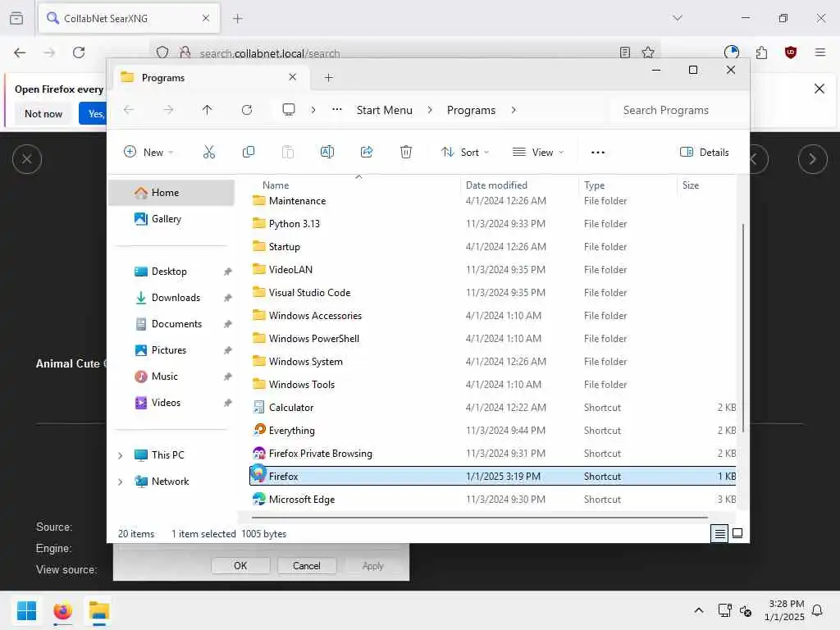Expand chevron after Programs in address bar
Screen dimensions: 840x630
pos(514,110)
